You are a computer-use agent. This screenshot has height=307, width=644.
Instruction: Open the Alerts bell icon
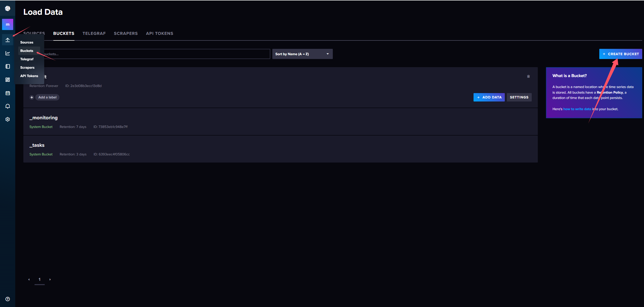coord(8,106)
